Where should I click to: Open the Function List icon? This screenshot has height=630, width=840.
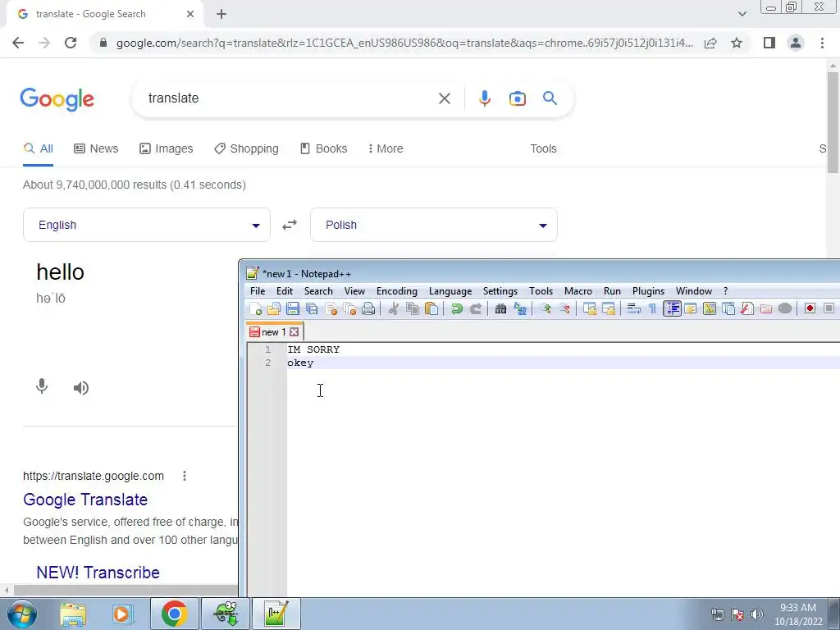(747, 308)
